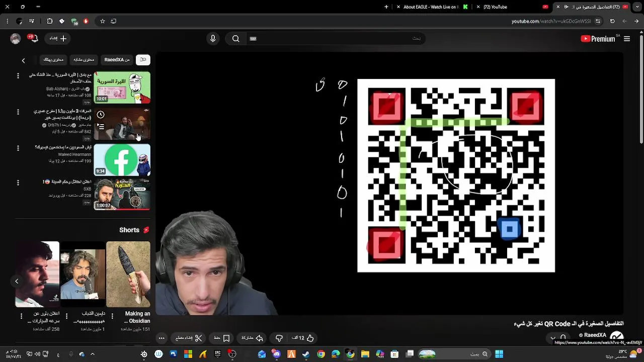The width and height of the screenshot is (644, 362).
Task: Open the SXB video thumbnail 1:00:07
Action: [122, 194]
